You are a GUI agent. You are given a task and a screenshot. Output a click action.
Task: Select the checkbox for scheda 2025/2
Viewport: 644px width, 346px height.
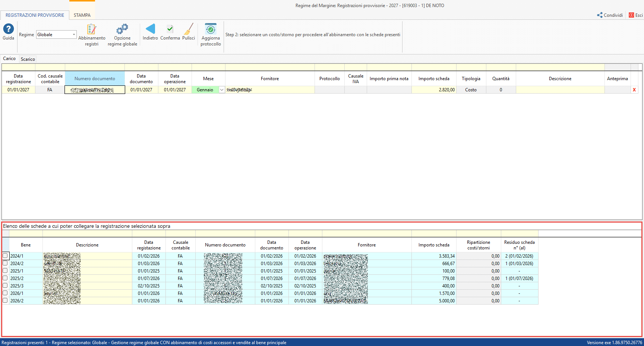[x=5, y=278]
